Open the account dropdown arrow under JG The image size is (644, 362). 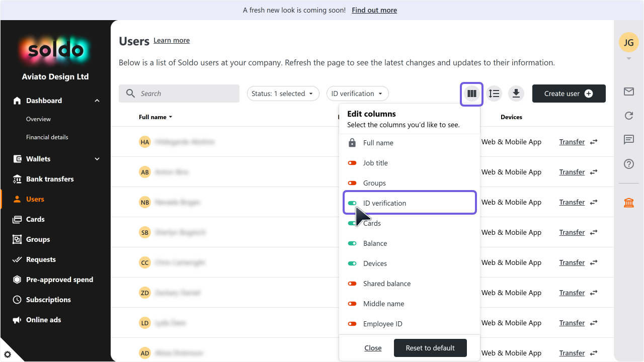pyautogui.click(x=629, y=59)
